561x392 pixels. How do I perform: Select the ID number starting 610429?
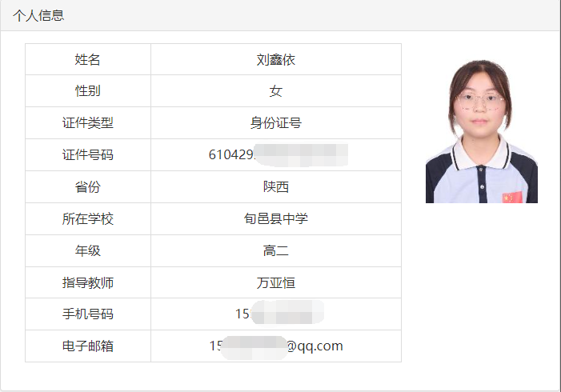point(278,155)
